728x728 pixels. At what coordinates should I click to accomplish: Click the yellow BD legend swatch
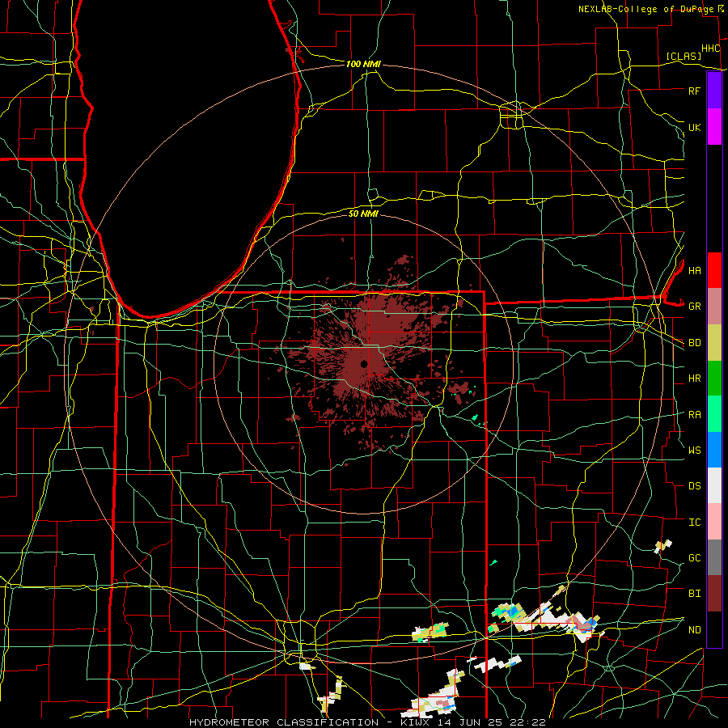[x=714, y=342]
